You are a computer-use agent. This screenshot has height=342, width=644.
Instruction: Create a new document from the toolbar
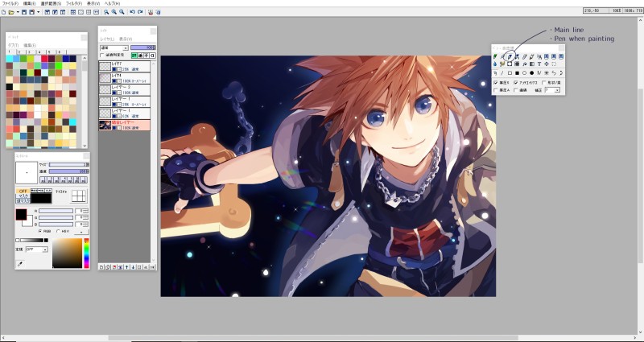(x=4, y=12)
